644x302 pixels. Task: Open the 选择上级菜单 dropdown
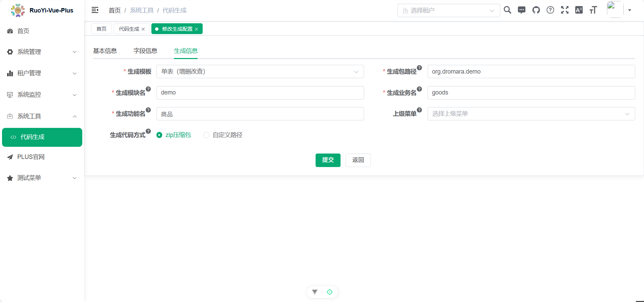(531, 114)
